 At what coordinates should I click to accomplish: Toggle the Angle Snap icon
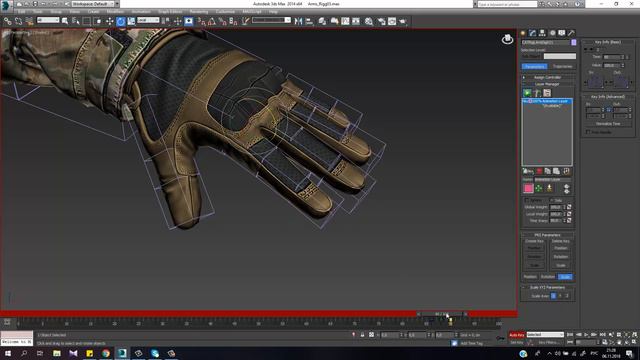coord(212,21)
